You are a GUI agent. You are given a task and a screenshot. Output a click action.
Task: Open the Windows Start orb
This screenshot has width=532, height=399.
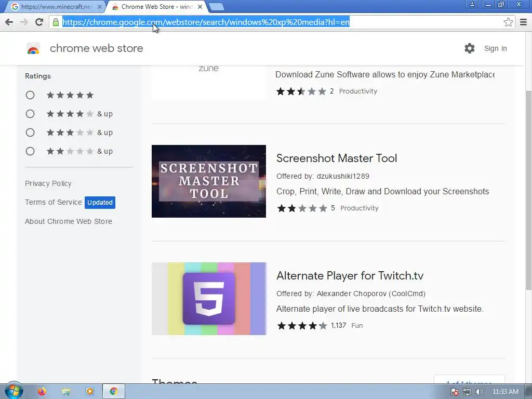pos(14,391)
